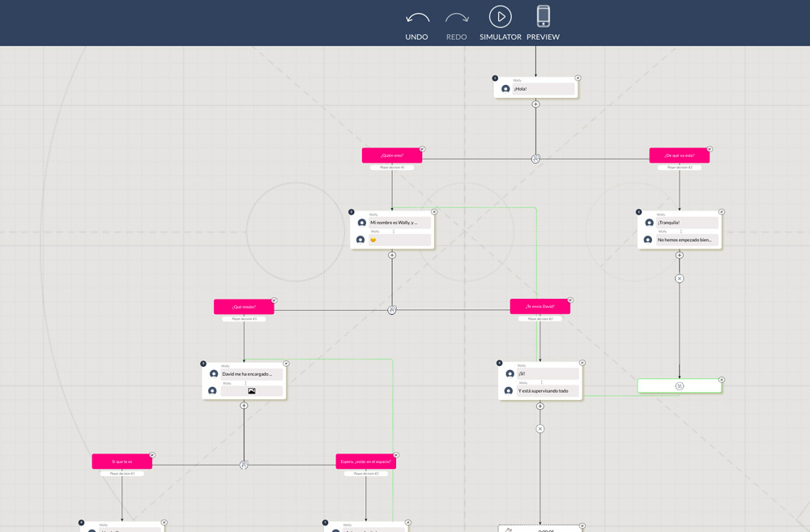Click the 'Player decision #1' label under '¿Quién eres?'
Image resolution: width=810 pixels, height=532 pixels.
(392, 168)
